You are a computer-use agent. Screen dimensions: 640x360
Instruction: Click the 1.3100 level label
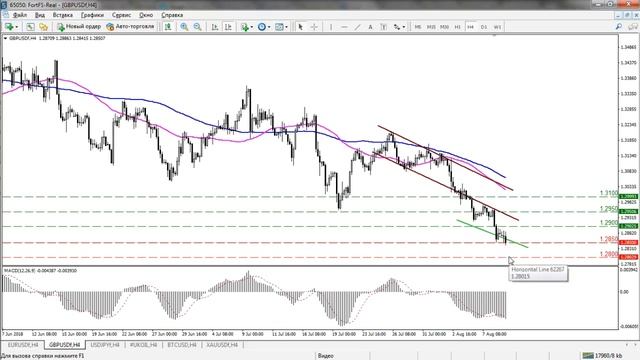point(609,193)
